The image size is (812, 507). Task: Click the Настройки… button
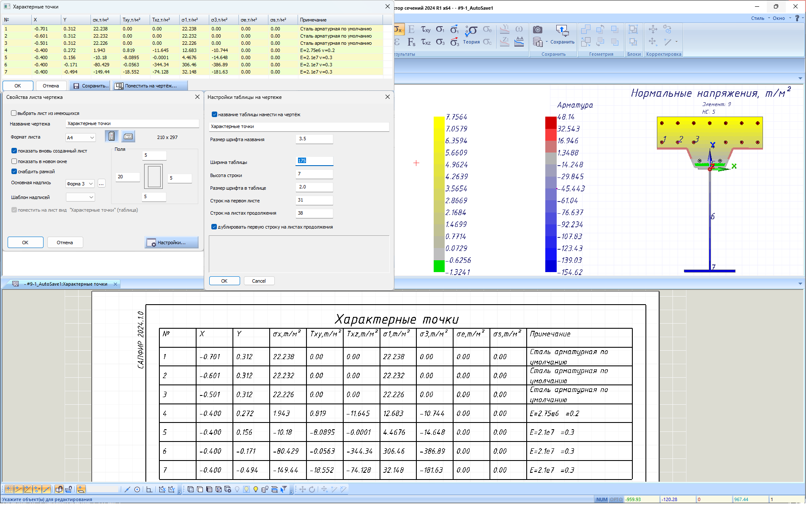(171, 243)
